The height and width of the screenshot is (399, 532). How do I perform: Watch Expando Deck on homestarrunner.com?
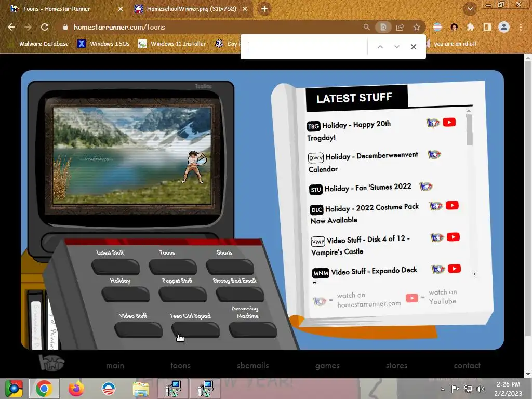pyautogui.click(x=438, y=270)
